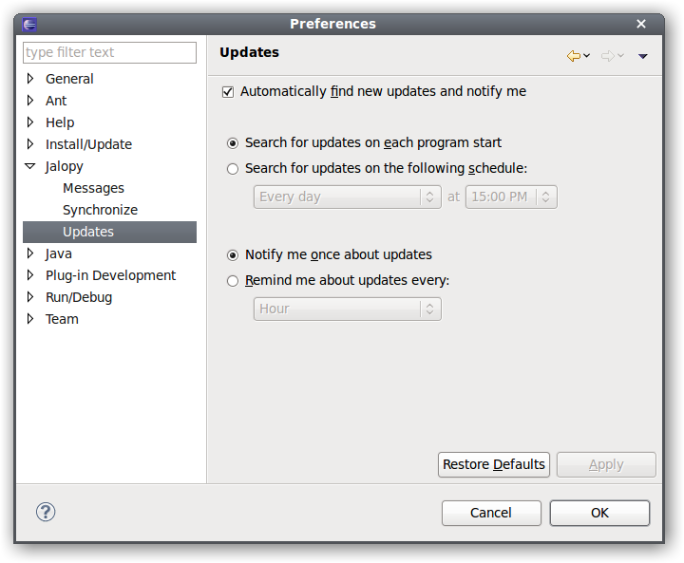Viewport: 684px width, 563px height.
Task: Select Remind me about updates every
Action: pos(233,281)
